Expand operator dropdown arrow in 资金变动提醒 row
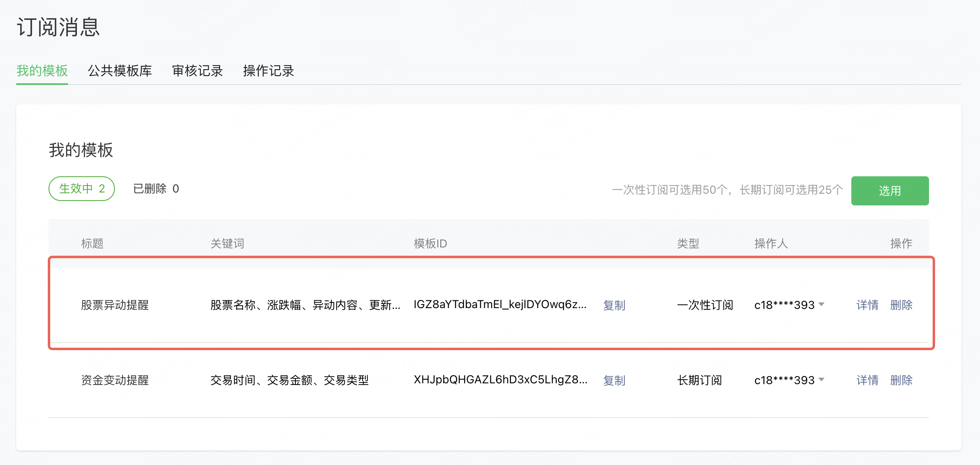Viewport: 980px width, 465px height. (821, 379)
